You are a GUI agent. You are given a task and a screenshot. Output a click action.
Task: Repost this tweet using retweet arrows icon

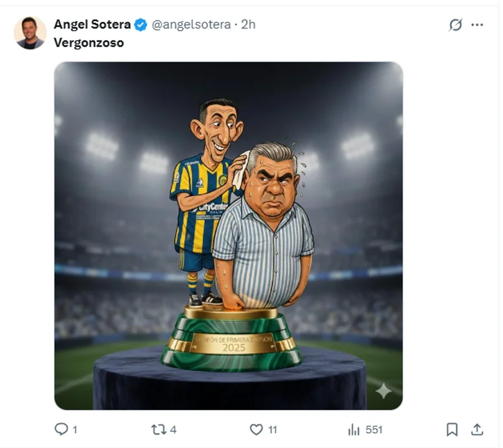tap(159, 429)
